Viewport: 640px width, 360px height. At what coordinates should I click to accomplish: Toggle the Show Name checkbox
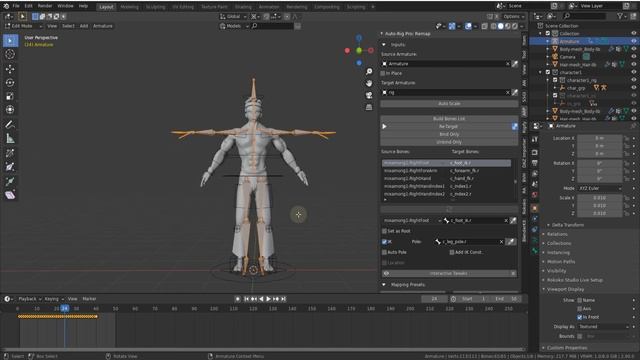click(580, 300)
